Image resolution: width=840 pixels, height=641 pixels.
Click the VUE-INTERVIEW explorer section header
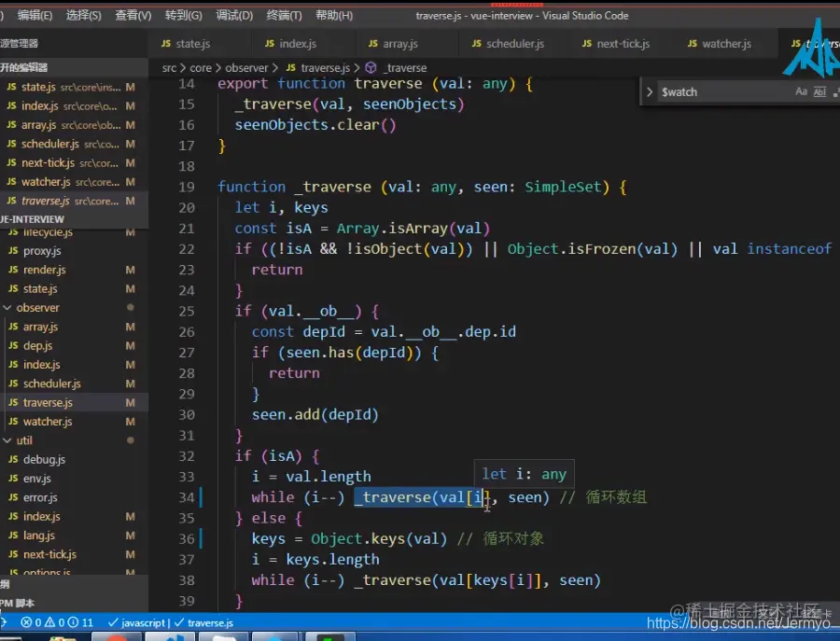point(74,219)
